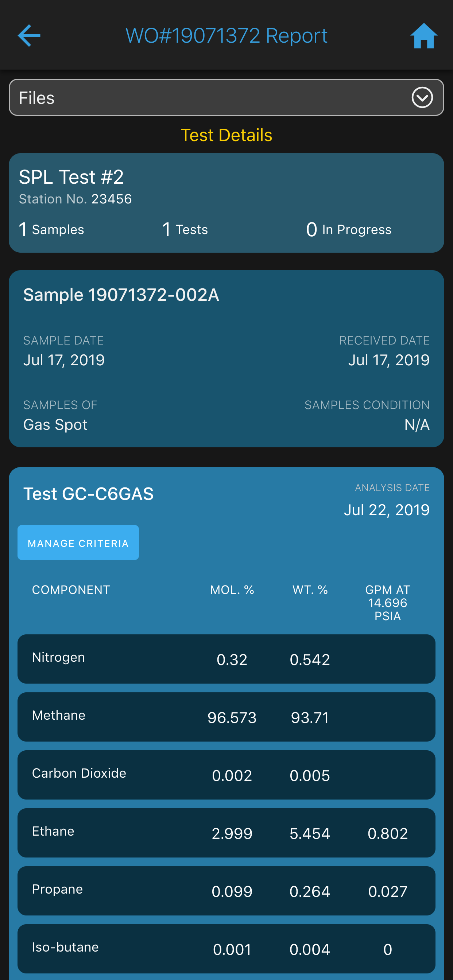Tap the Test GC-C6GAS heading

pyautogui.click(x=88, y=494)
